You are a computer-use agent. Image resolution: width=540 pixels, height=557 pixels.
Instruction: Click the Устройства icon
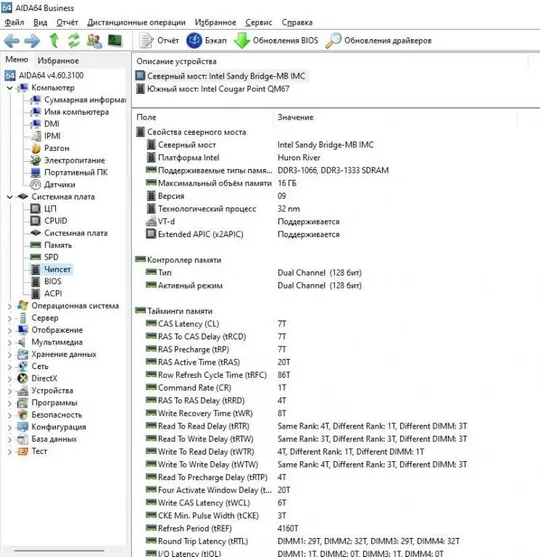click(22, 390)
